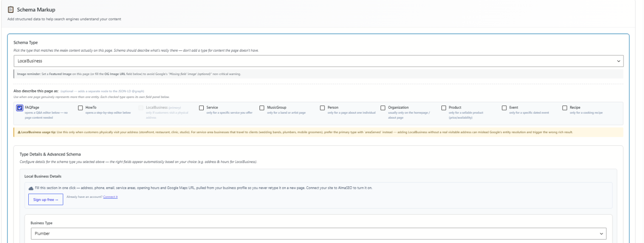Click "only for a specific service you offer" text
This screenshot has height=243, width=644.
230,113
